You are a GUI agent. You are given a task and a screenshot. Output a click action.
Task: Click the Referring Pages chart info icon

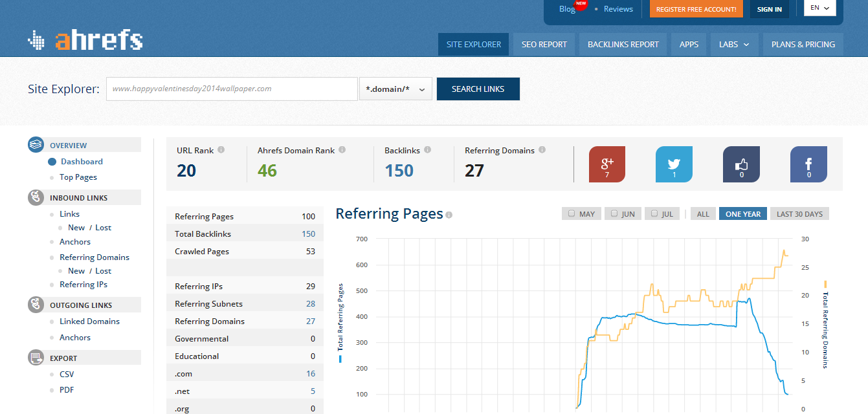pyautogui.click(x=449, y=215)
